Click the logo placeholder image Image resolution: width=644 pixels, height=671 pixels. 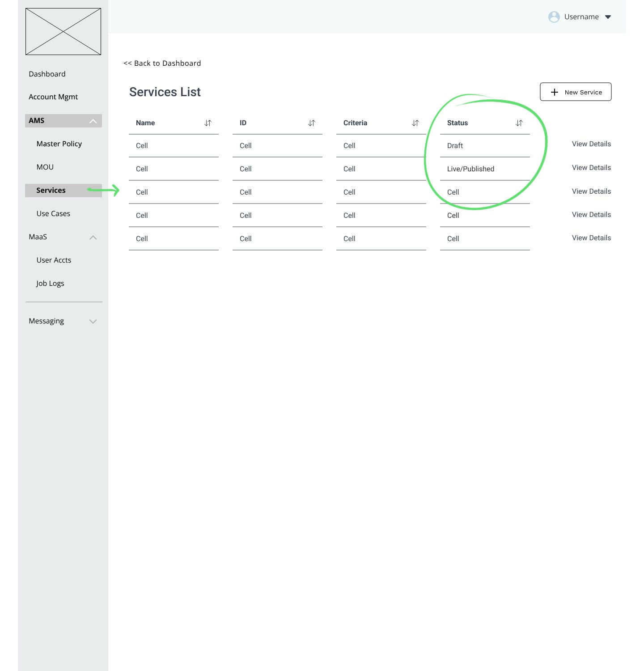[64, 31]
